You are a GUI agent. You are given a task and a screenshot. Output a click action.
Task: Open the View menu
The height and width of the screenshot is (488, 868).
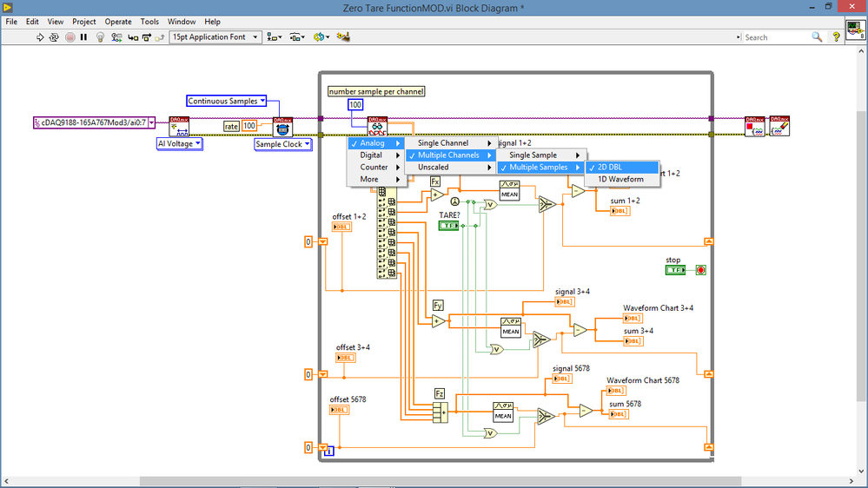(56, 22)
